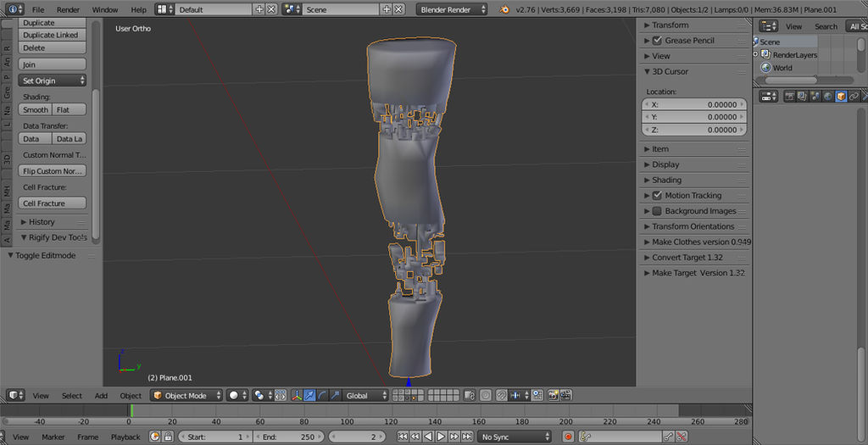Toggle proportional editing circle icon
The width and height of the screenshot is (868, 445).
pos(486,396)
